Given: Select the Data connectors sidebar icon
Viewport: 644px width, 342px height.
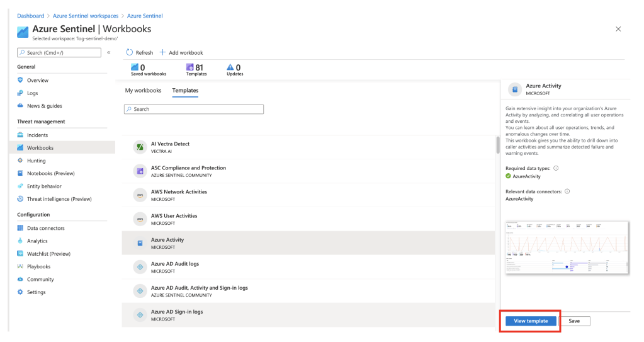Looking at the screenshot, I should click(20, 228).
